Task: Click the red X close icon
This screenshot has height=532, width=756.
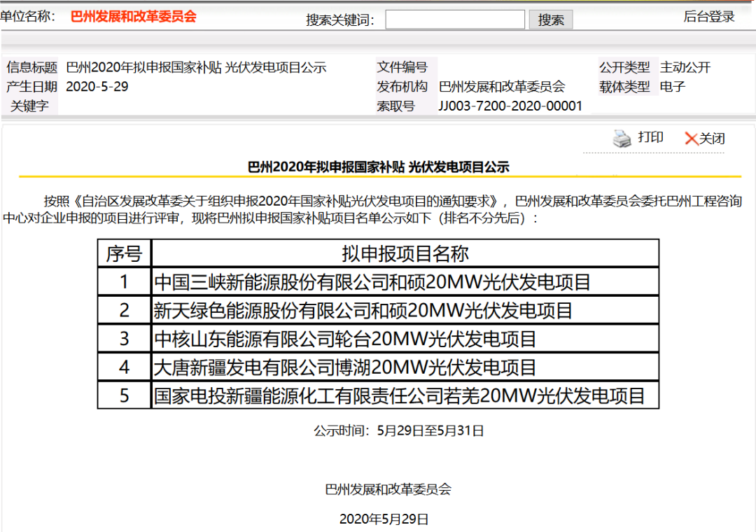Action: 692,139
